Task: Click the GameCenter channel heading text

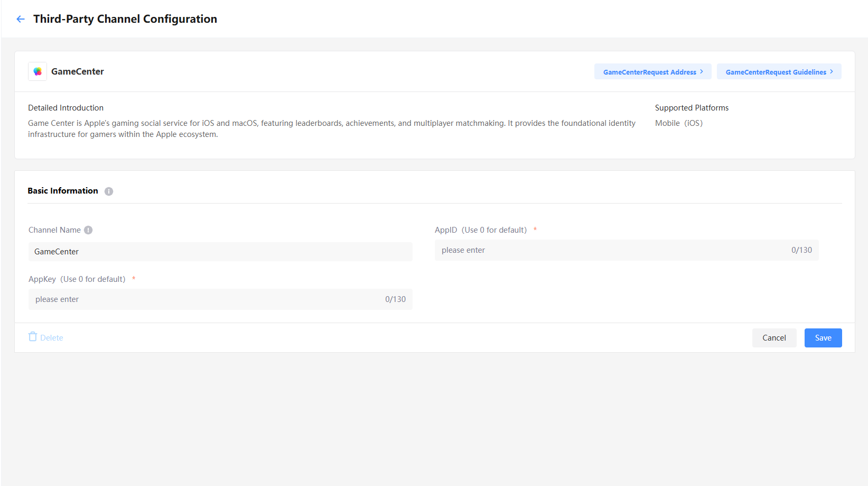Action: pyautogui.click(x=78, y=71)
